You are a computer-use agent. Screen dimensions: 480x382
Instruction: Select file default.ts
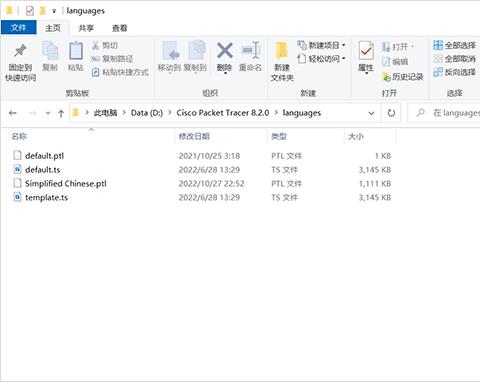(x=43, y=170)
